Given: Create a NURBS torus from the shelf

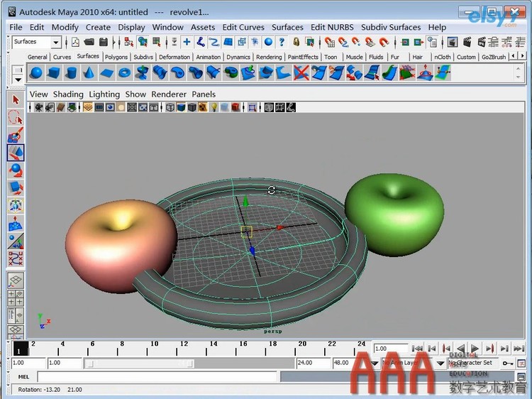Looking at the screenshot, I should click(124, 72).
